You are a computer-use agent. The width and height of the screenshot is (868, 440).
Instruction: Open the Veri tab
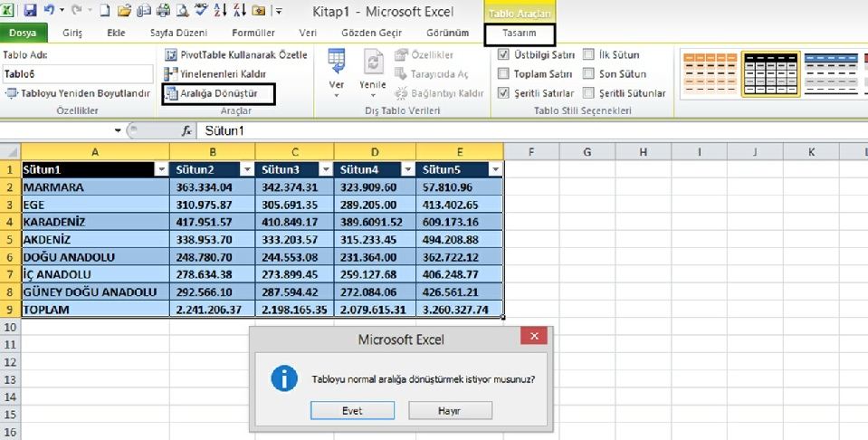coord(308,33)
